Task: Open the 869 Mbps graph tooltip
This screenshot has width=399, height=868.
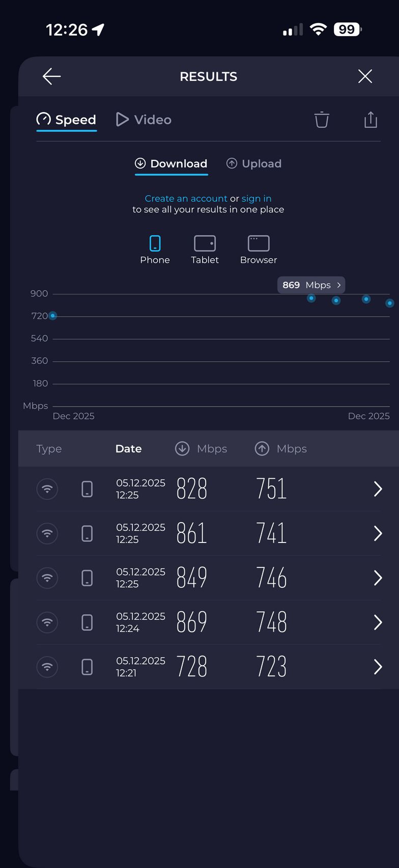Action: 311,285
